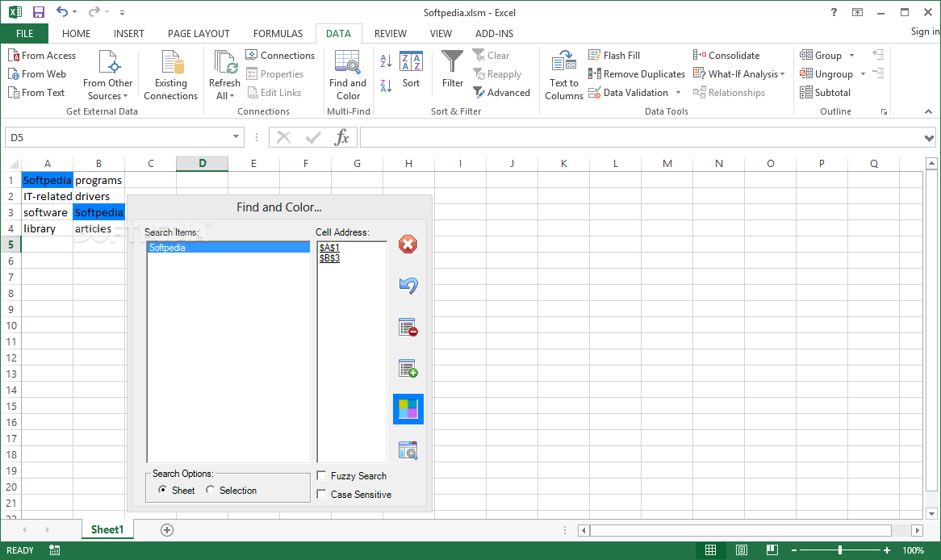Select the Selection radio button
This screenshot has width=941, height=560.
tap(210, 490)
